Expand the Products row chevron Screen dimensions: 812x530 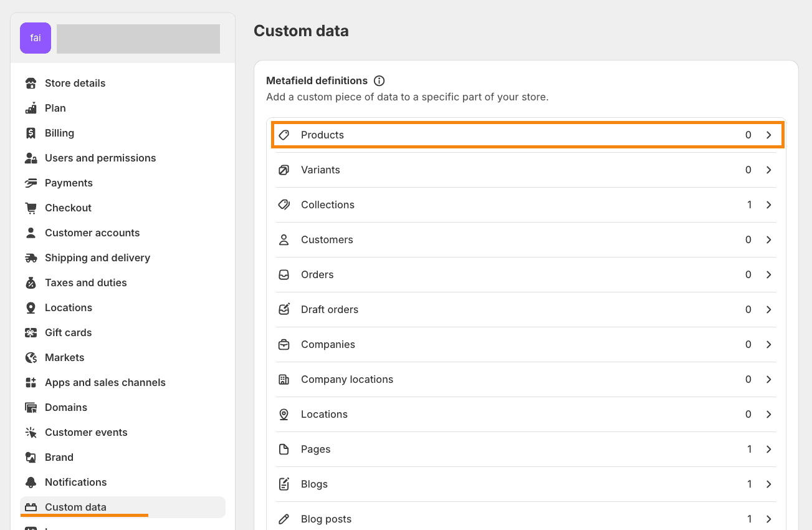769,135
